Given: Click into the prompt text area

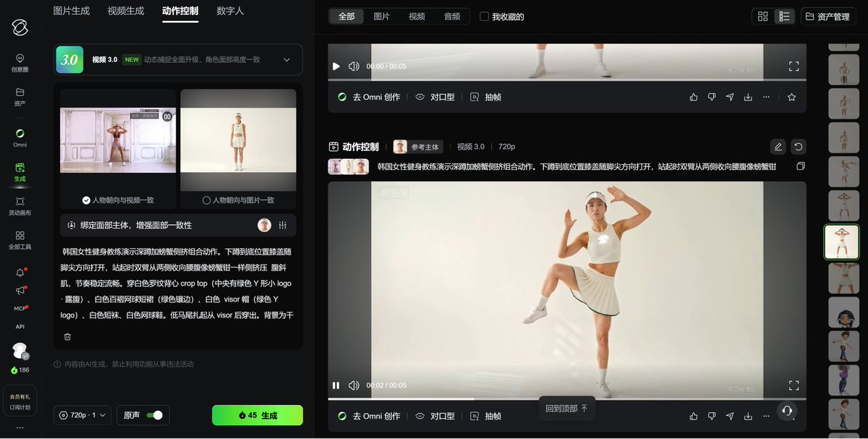Looking at the screenshot, I should (178, 284).
